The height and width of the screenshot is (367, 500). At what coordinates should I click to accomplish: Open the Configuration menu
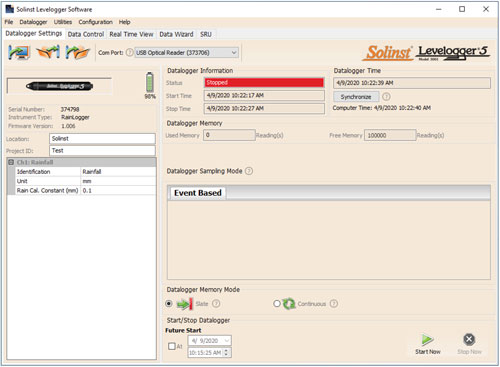(x=95, y=22)
